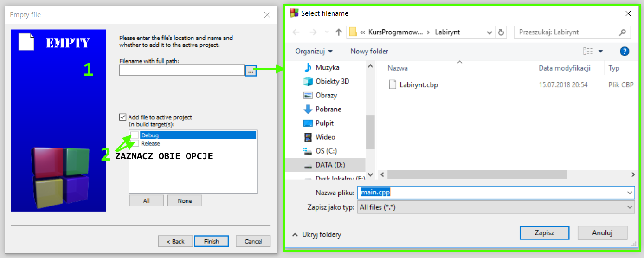Expand the address bar path dropdown
644x258 pixels.
coord(489,32)
